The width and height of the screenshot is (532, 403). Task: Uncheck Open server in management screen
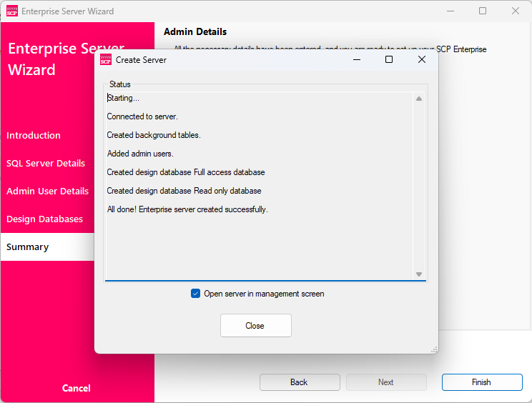click(195, 294)
